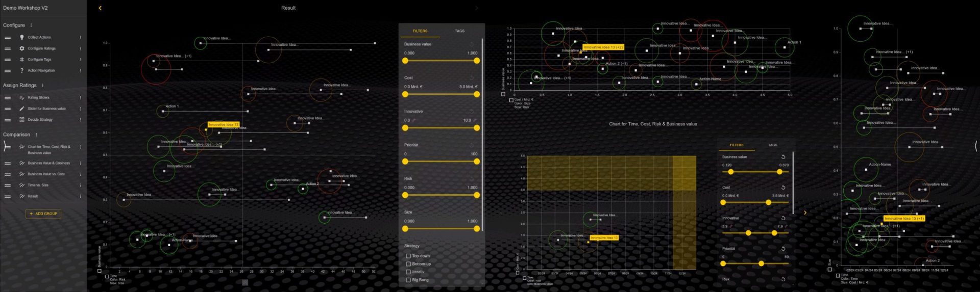Reset the Cost filter in small panel
The image size is (980, 292).
pos(783,188)
